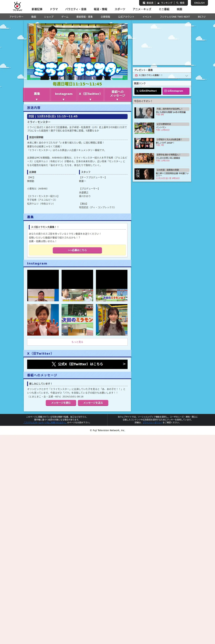215x644 pixels.
Task: Go to 企業情報 sub-navigation link
Action: coord(105,17)
